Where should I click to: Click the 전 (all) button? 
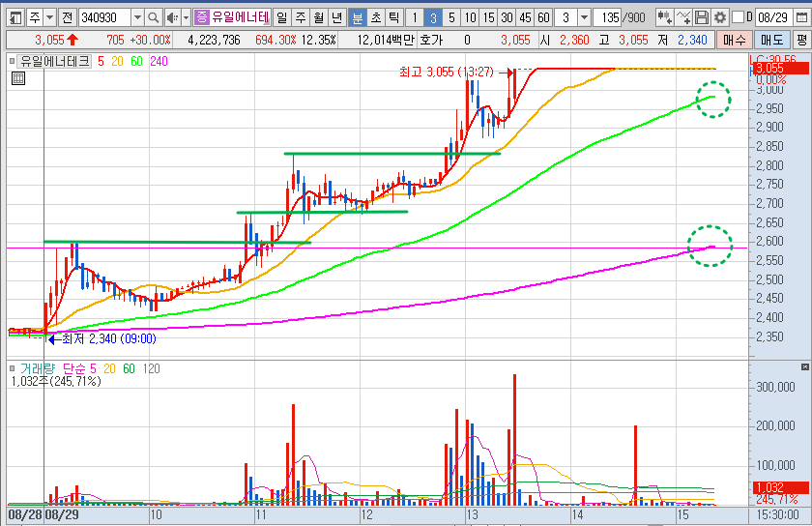coord(67,18)
